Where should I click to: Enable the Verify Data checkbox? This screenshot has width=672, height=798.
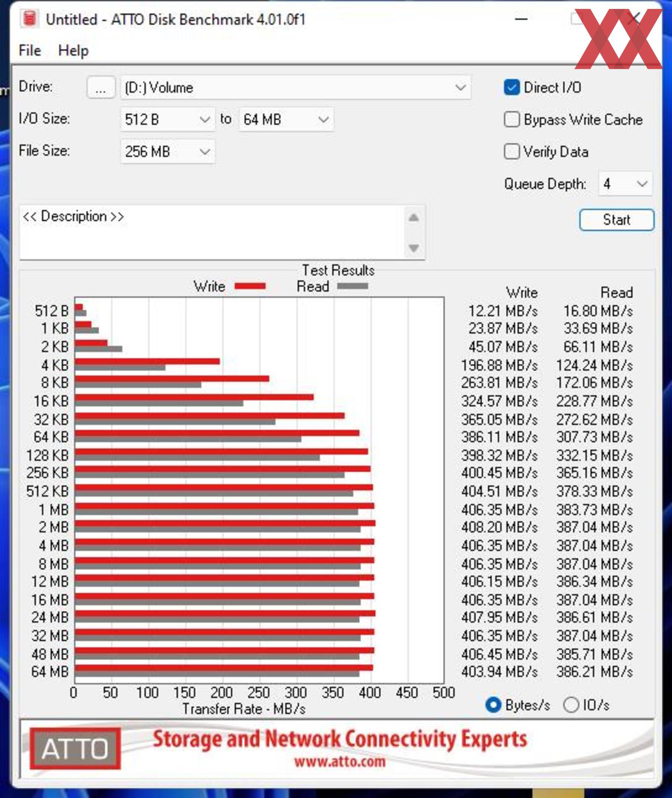pos(511,151)
